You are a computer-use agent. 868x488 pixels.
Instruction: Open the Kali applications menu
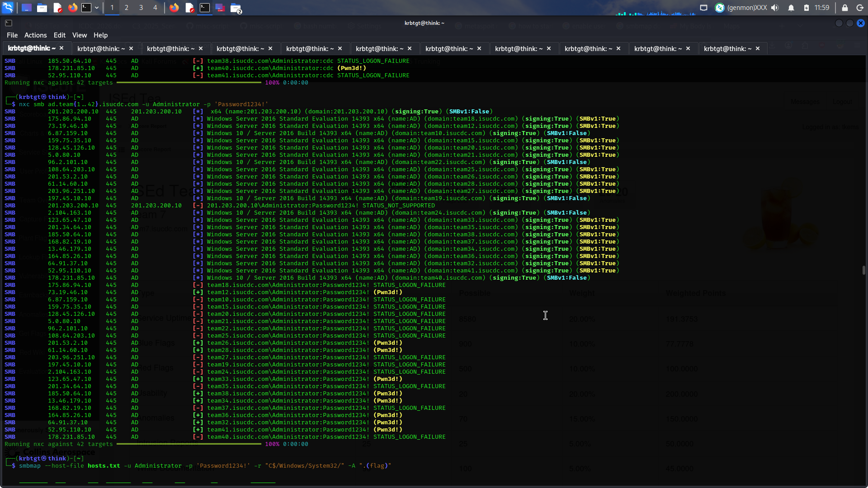[x=8, y=8]
